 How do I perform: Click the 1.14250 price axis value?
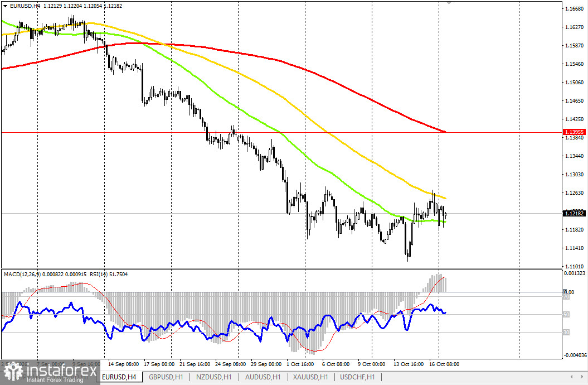(574, 119)
